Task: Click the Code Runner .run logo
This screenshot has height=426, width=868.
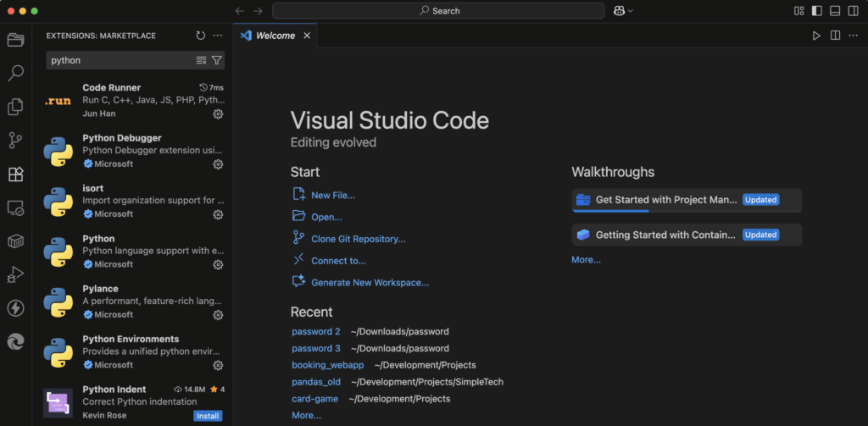Action: (x=58, y=102)
